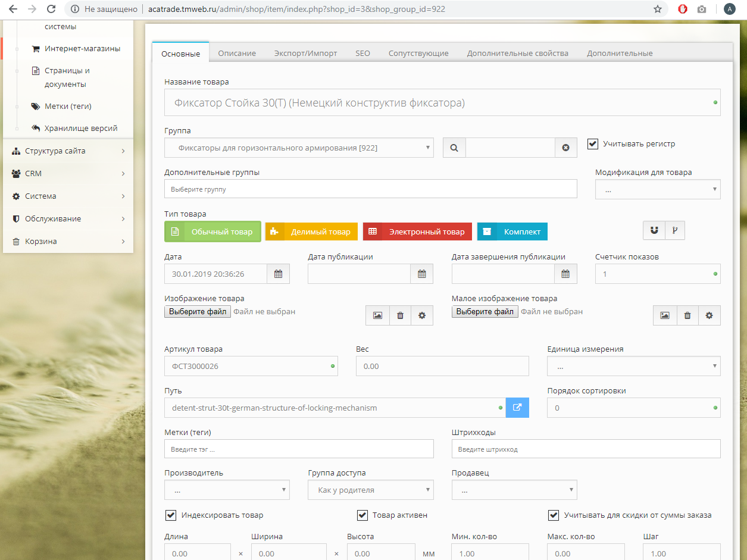Go back using browser back arrow

coord(12,9)
